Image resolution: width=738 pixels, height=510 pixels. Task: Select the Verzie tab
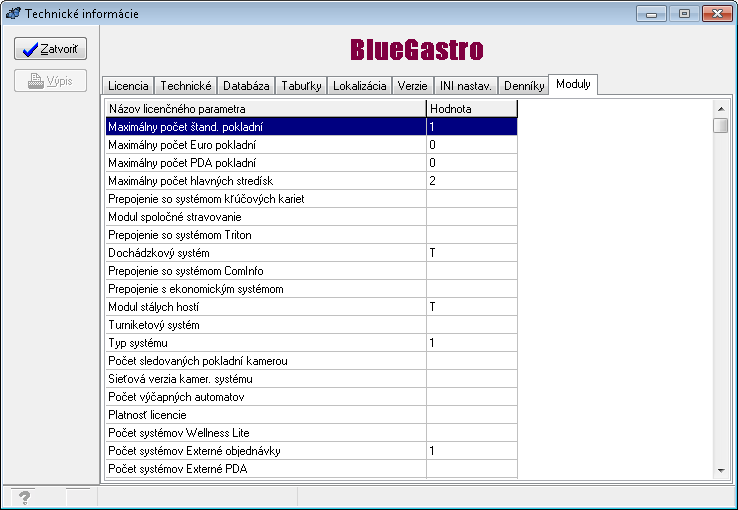point(412,86)
